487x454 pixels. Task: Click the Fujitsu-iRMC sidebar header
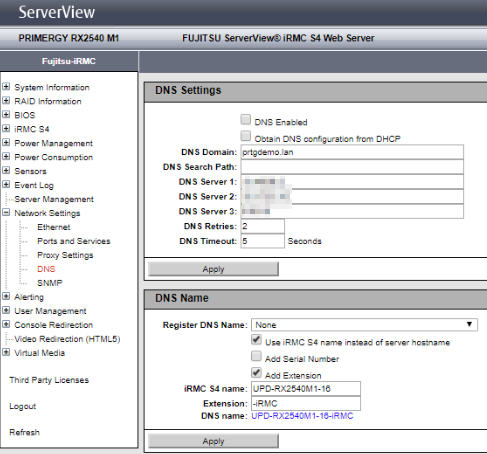(69, 61)
